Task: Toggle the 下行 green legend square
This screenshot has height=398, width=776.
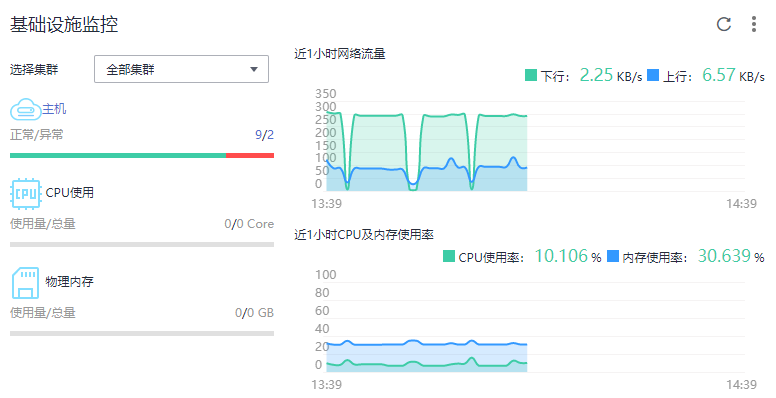Action: pyautogui.click(x=531, y=75)
